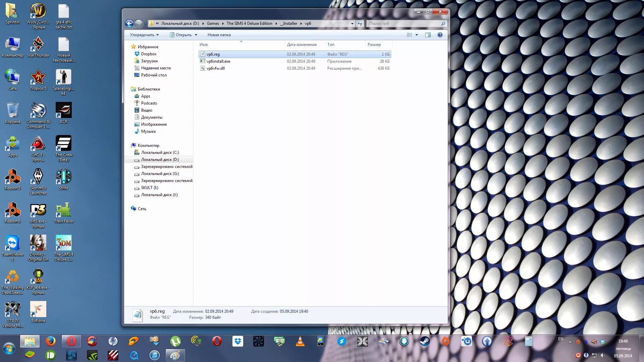This screenshot has height=362, width=644.
Task: Open the view options dropdown arrow
Action: coord(417,35)
